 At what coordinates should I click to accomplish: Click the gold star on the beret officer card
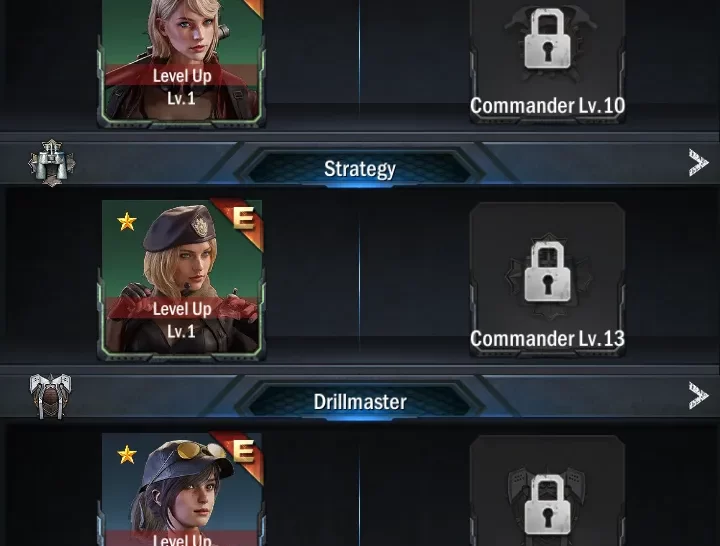pos(127,221)
